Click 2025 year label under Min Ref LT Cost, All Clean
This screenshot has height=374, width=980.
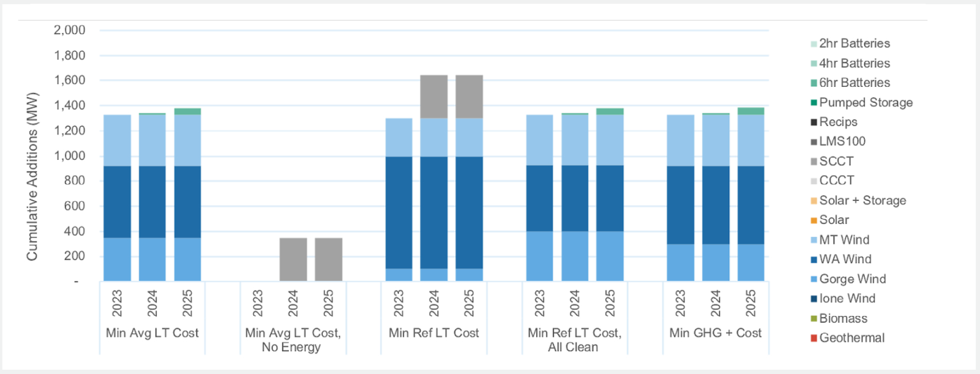click(610, 303)
